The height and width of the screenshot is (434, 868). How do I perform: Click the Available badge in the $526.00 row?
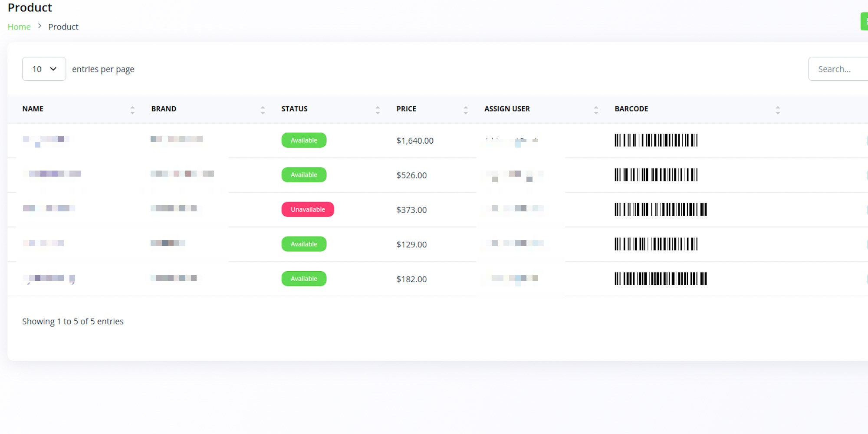(304, 175)
